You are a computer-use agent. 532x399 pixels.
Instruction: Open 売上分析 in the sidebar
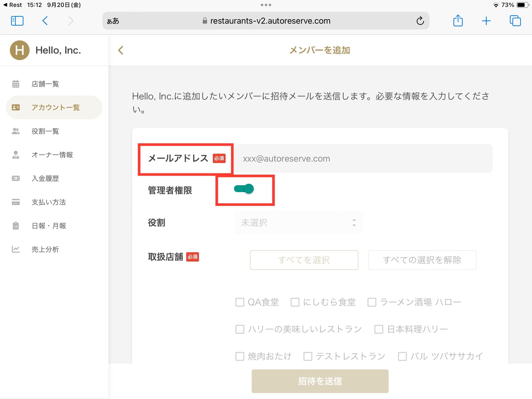pos(45,249)
